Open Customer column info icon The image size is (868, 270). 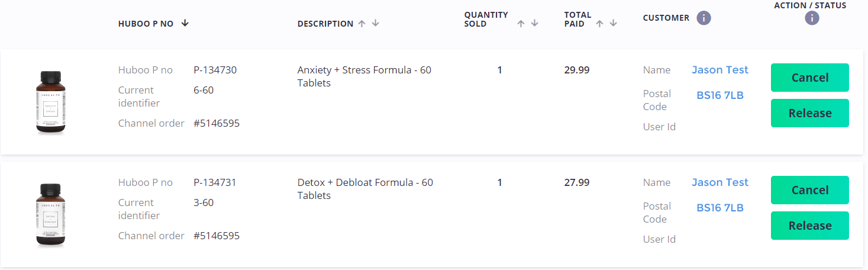point(704,18)
